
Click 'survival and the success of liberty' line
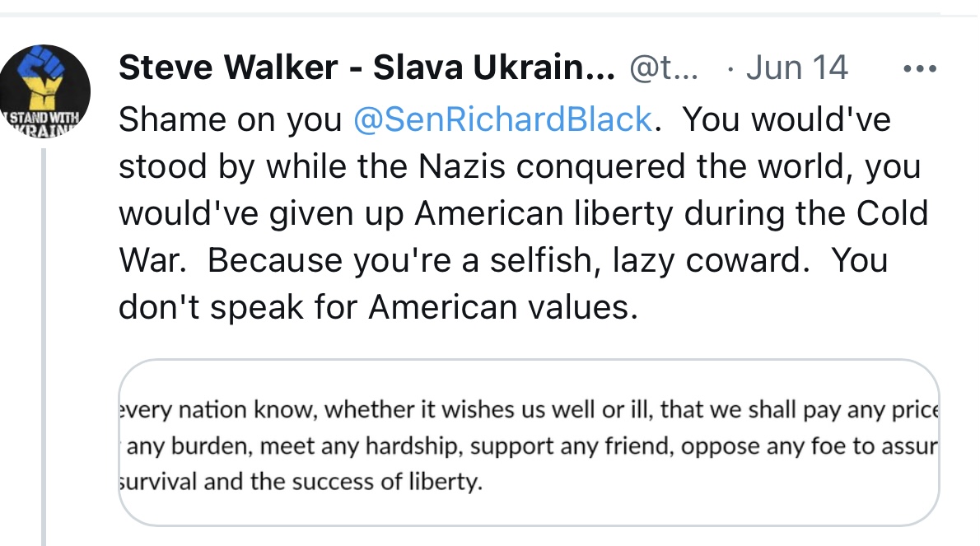(x=301, y=482)
